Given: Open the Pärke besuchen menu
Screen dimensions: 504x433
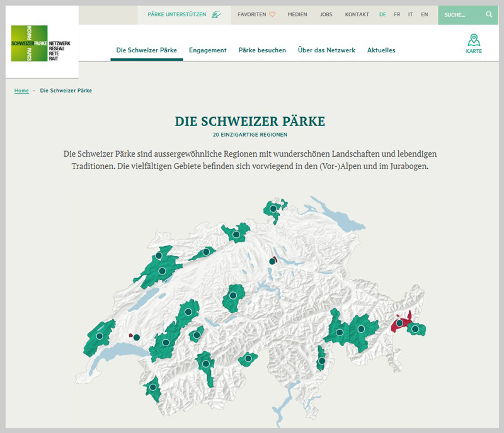Looking at the screenshot, I should click(262, 50).
